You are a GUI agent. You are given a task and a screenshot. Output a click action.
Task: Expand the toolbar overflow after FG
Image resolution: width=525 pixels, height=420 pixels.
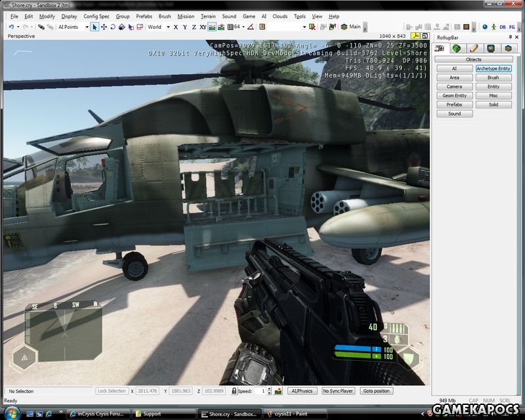pyautogui.click(x=520, y=28)
